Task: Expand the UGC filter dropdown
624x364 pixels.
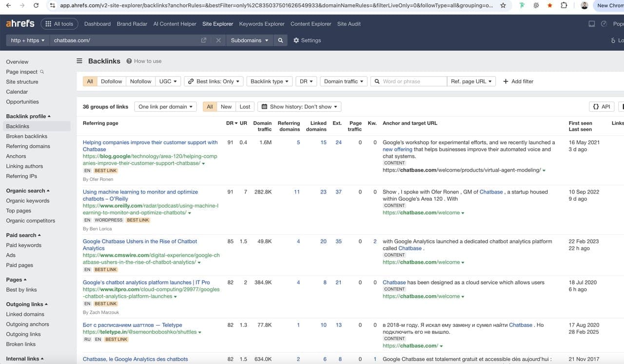Action: pyautogui.click(x=168, y=81)
